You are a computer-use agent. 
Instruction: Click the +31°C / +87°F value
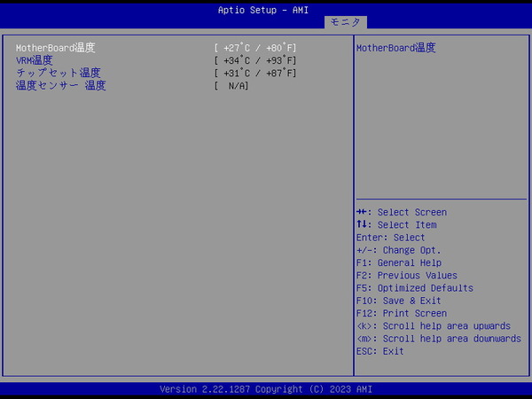[x=255, y=73]
